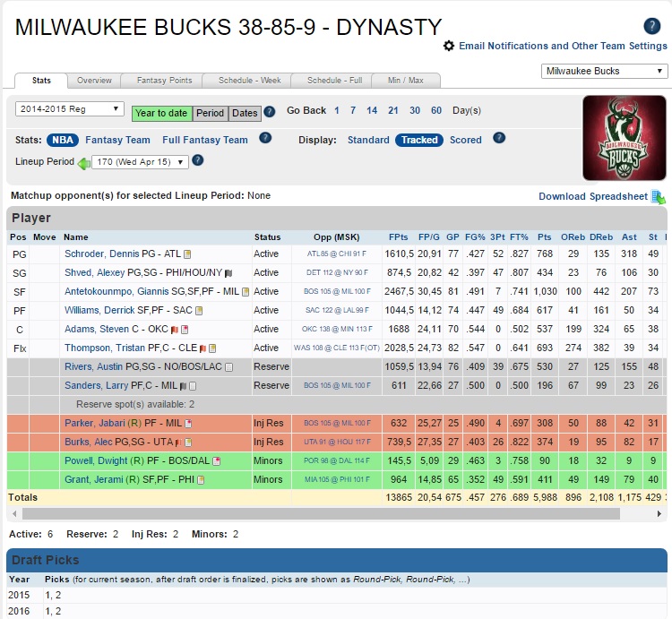The height and width of the screenshot is (619, 672).
Task: Go back 60 days link
Action: (435, 110)
